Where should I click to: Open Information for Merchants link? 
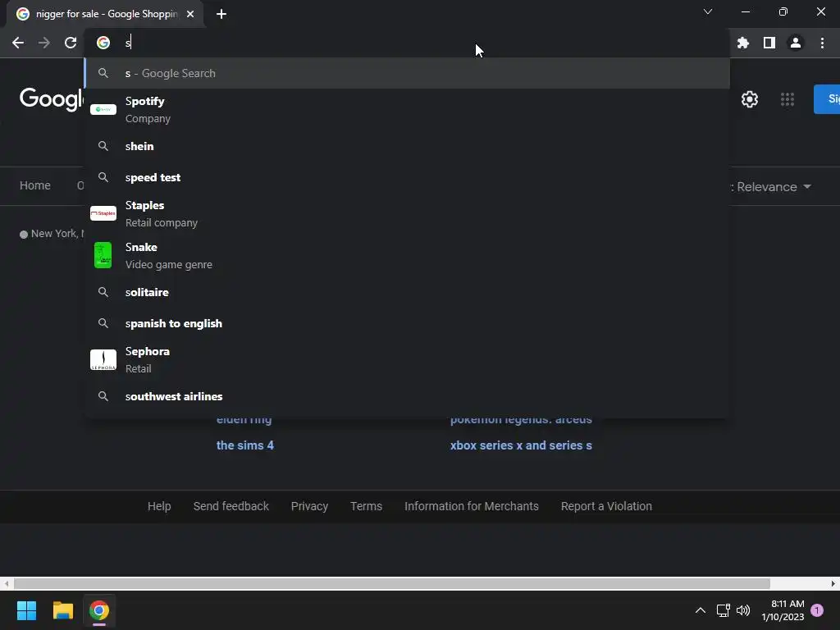click(472, 506)
